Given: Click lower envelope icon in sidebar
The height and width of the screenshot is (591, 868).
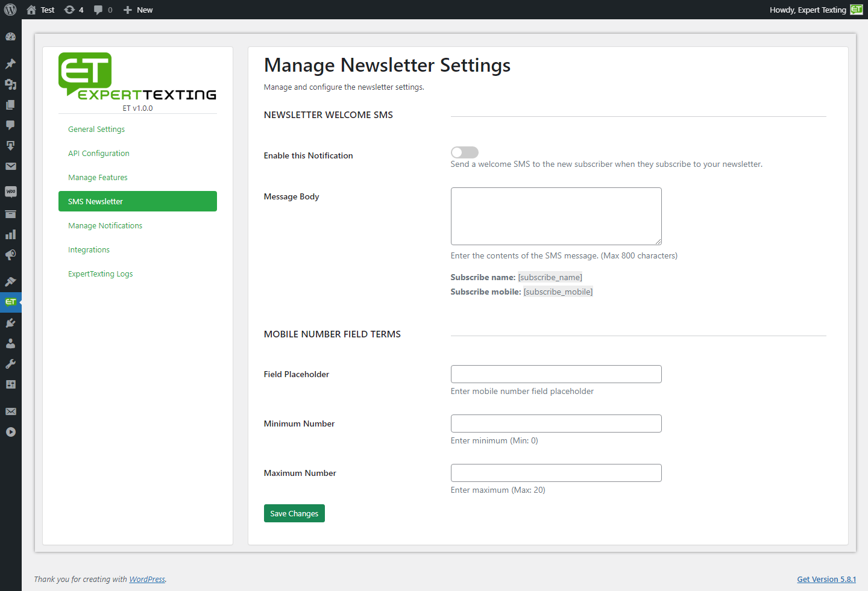Looking at the screenshot, I should 10,411.
